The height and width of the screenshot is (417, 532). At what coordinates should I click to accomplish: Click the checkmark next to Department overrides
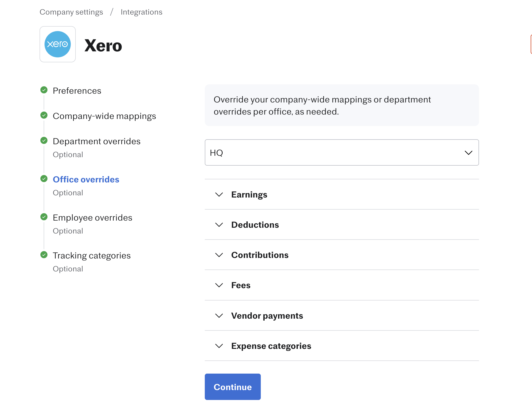click(44, 140)
